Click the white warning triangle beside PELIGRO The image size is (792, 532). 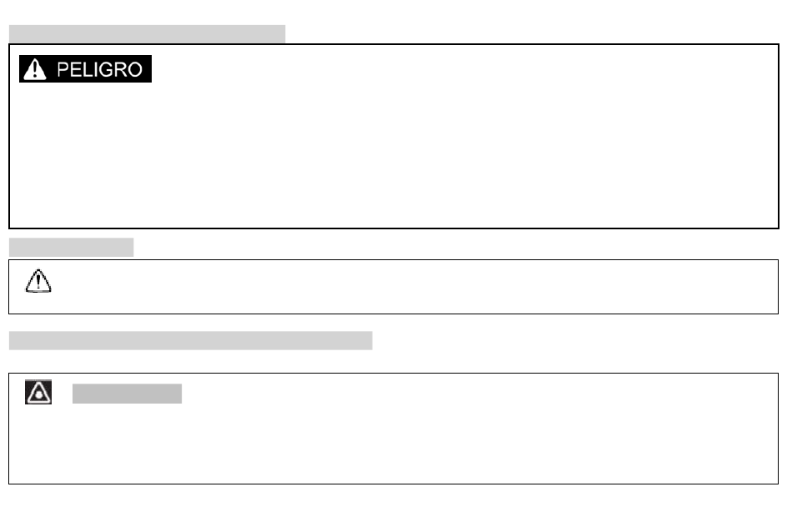pos(35,69)
